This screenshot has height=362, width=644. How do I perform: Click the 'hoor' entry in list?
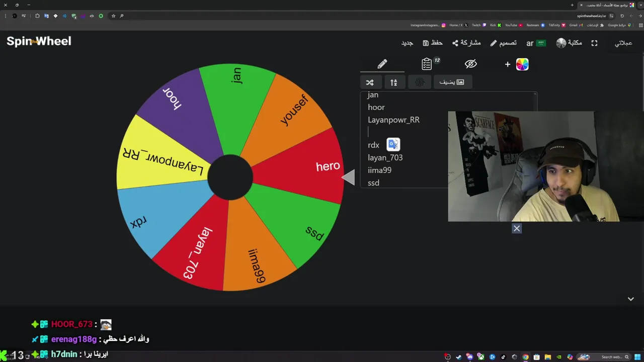tap(376, 107)
